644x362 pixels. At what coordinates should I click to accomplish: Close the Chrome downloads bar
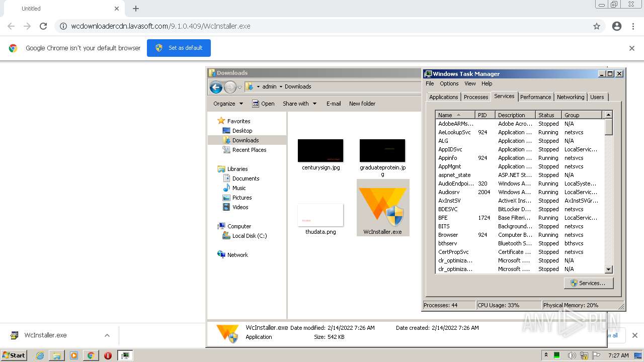tap(634, 335)
